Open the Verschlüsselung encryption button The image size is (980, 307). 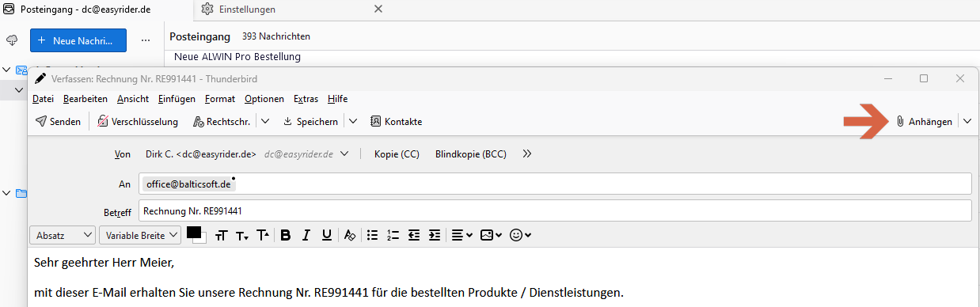point(138,122)
